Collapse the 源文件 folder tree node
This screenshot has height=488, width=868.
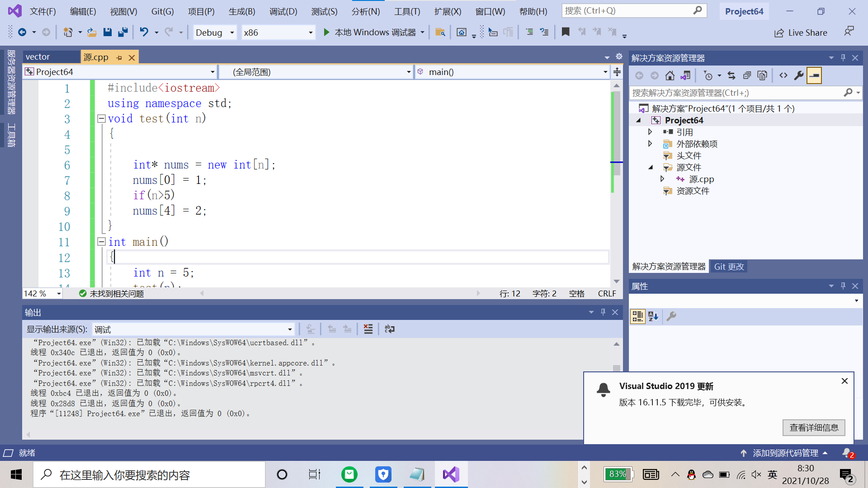651,168
